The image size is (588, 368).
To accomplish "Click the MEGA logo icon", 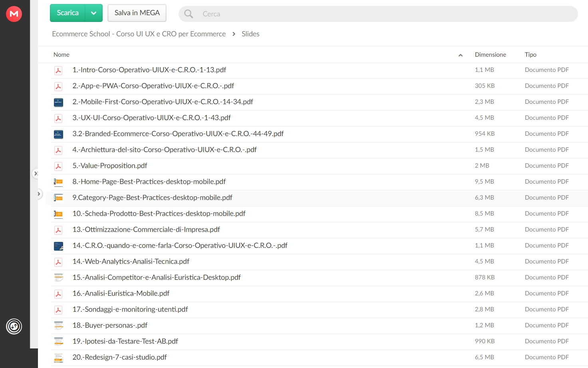I will pyautogui.click(x=14, y=14).
